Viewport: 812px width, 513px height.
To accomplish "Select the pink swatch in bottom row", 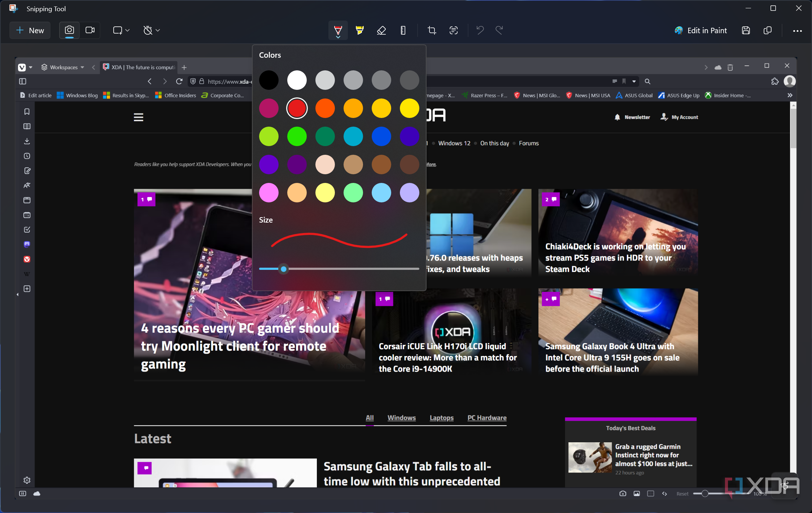I will [269, 193].
